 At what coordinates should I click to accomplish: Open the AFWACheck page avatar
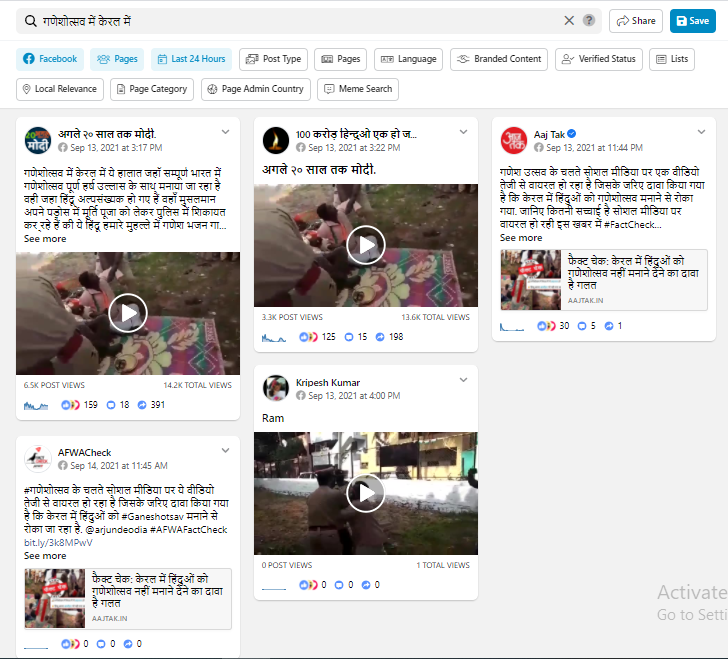(x=38, y=459)
